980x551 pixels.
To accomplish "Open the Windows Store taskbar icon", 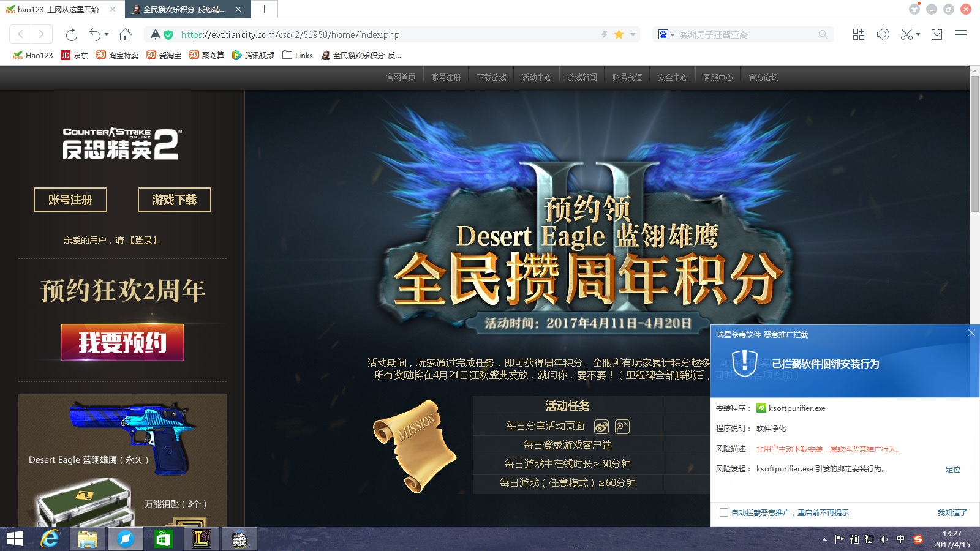I will (x=163, y=539).
